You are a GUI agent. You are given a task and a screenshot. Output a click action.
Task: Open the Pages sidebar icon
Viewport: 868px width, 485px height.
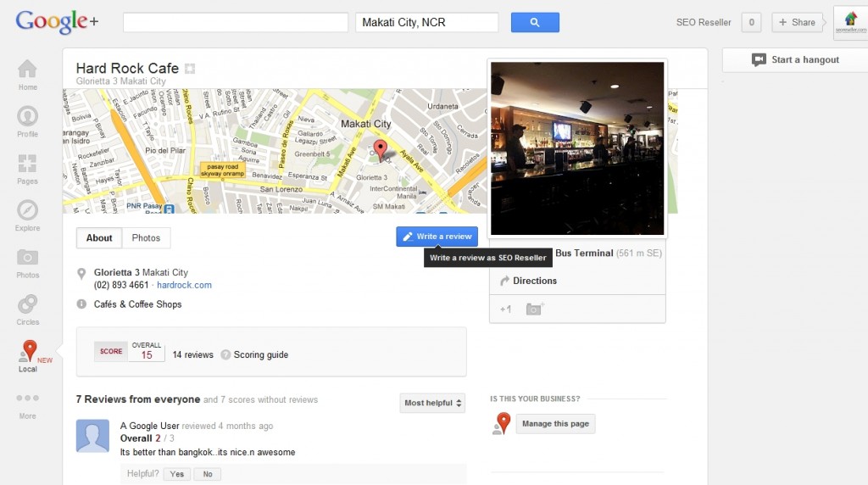(27, 164)
